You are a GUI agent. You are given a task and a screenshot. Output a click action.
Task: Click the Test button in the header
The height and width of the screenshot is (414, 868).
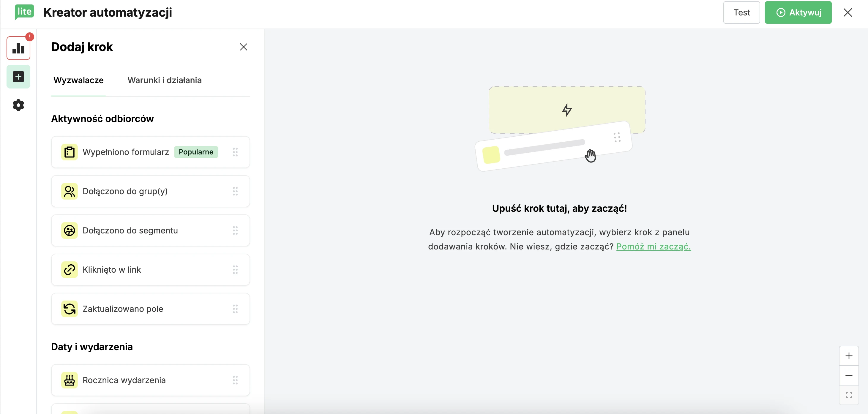point(741,12)
